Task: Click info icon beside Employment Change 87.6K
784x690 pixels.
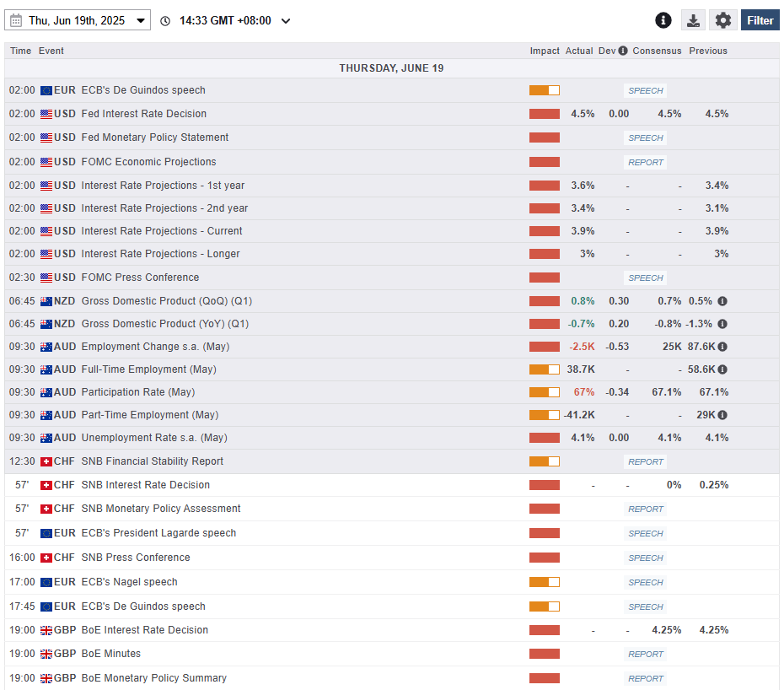Action: 722,347
